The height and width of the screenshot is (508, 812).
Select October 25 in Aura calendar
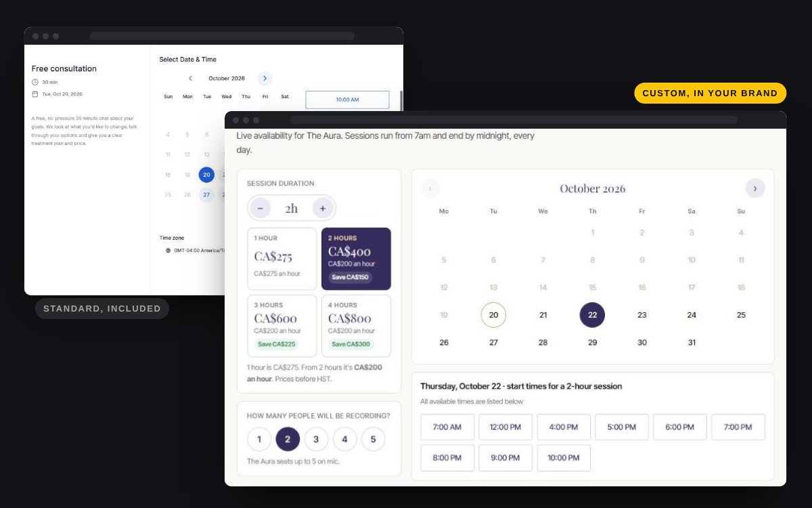click(741, 315)
